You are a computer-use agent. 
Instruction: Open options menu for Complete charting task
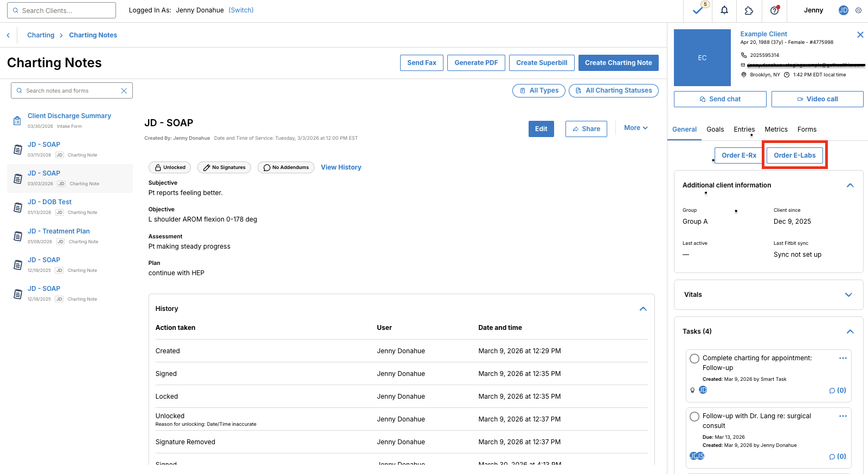coord(843,358)
